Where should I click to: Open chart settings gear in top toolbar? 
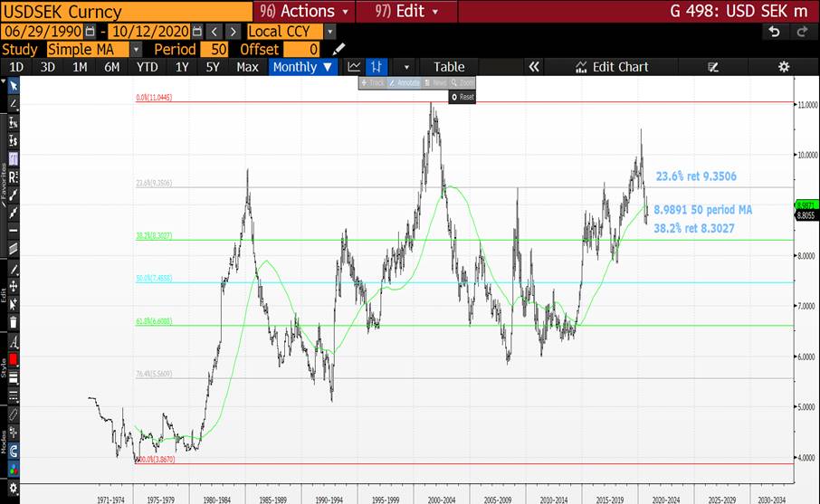(x=784, y=67)
